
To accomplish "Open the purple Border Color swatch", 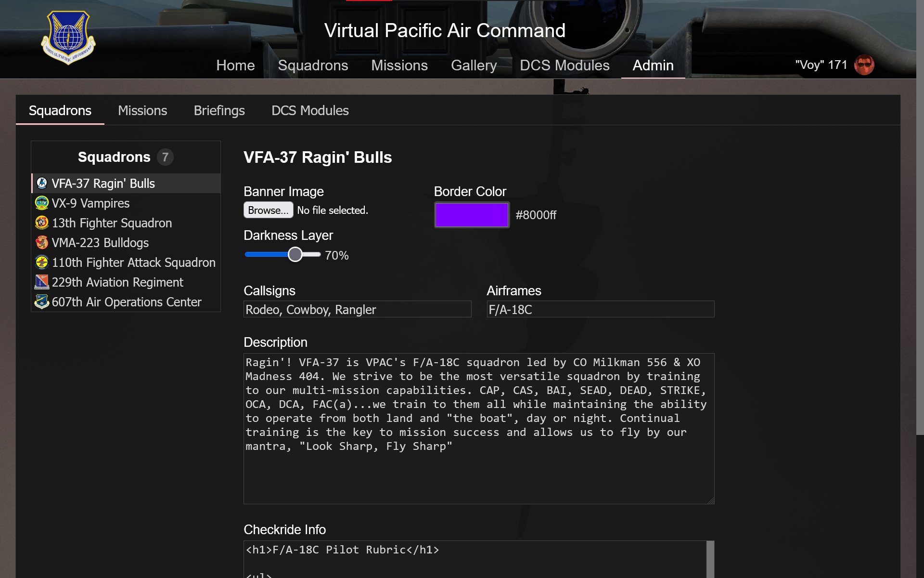I will pos(472,215).
